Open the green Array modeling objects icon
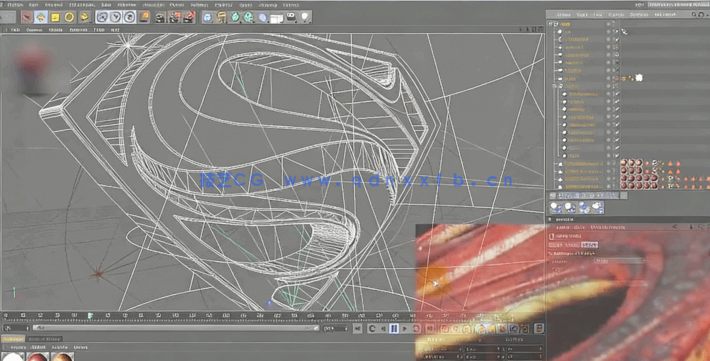This screenshot has height=361, width=710. (249, 17)
